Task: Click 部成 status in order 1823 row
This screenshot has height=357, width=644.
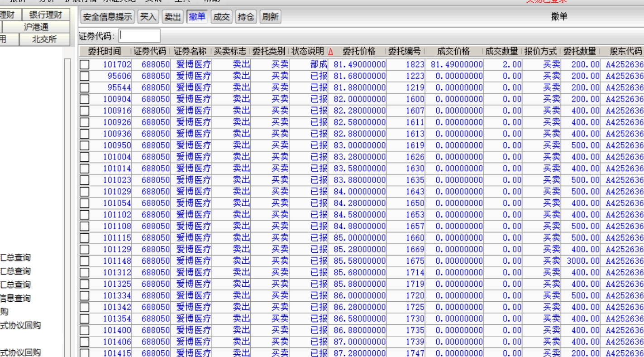Action: pyautogui.click(x=319, y=64)
